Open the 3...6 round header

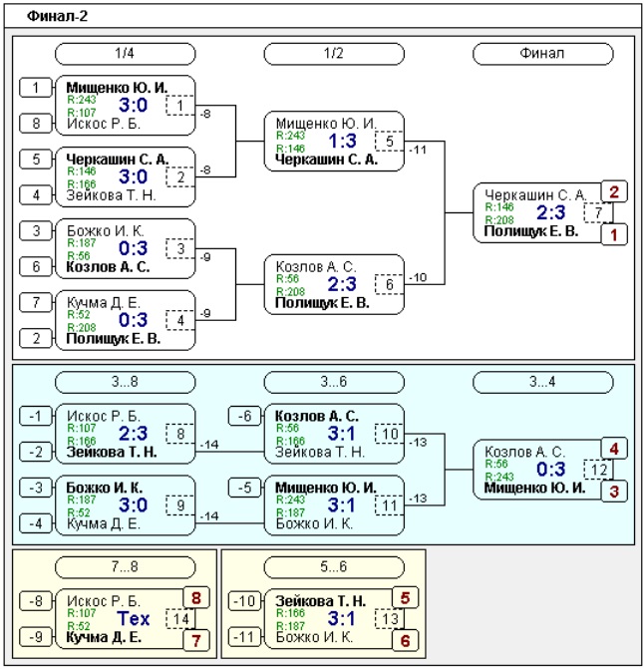[334, 382]
